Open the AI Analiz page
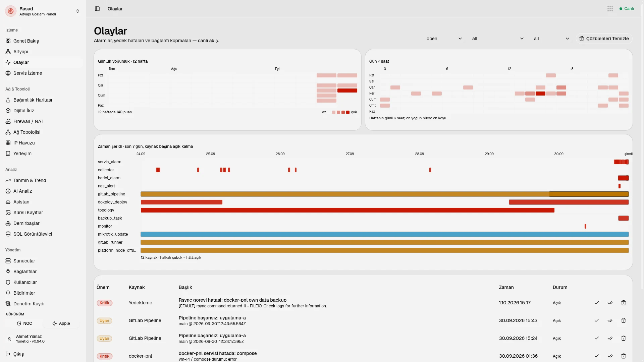The image size is (644, 362). pos(43,191)
